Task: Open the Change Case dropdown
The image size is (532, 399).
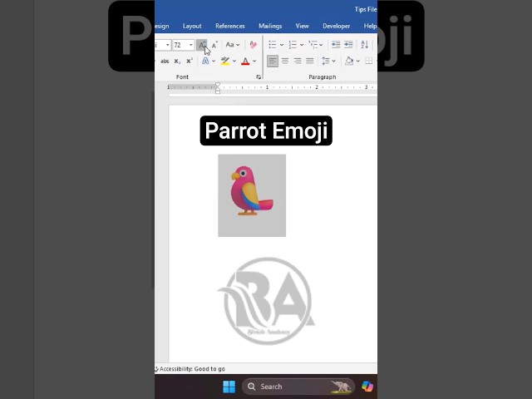Action: [x=233, y=45]
